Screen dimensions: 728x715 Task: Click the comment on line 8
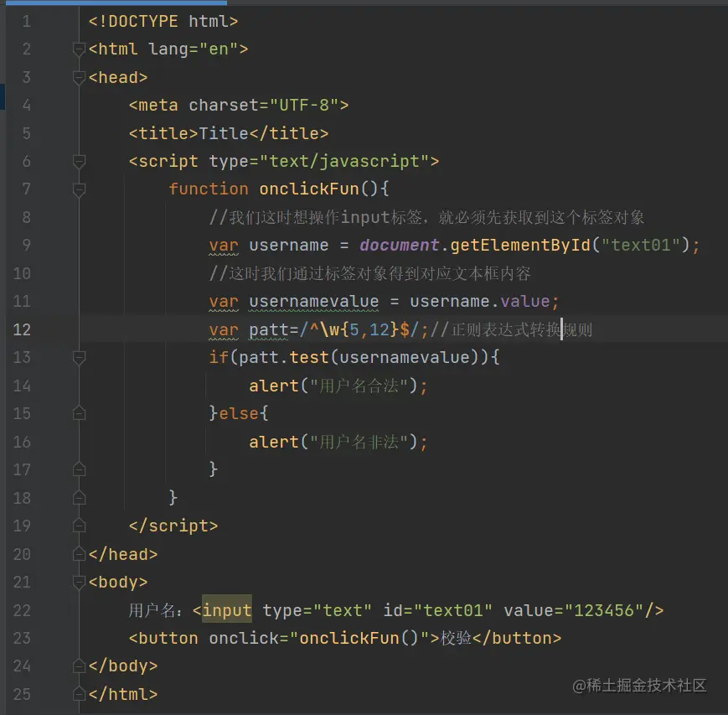426,217
